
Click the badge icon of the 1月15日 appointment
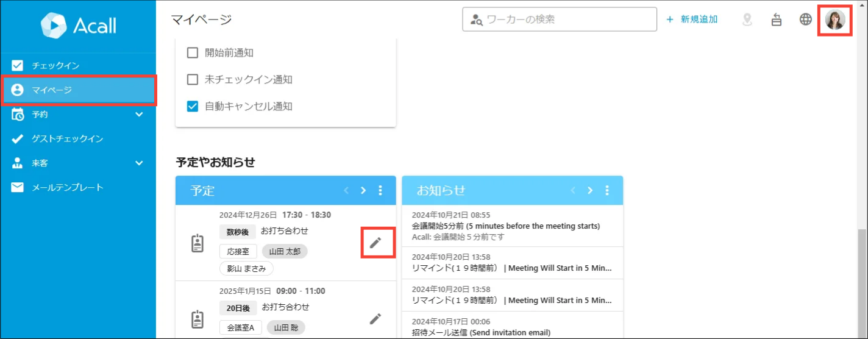197,319
